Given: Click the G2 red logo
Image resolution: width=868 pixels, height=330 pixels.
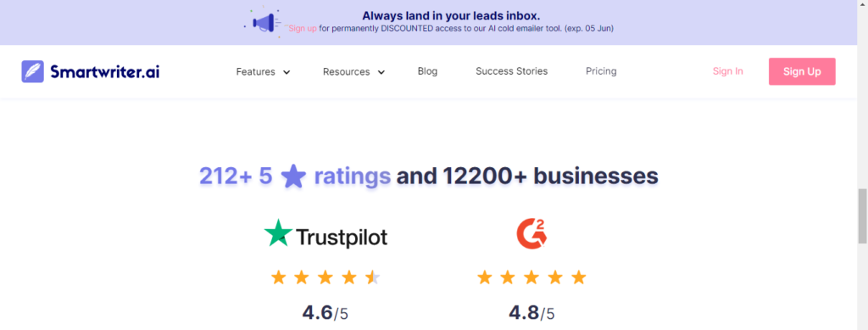Looking at the screenshot, I should click(532, 233).
